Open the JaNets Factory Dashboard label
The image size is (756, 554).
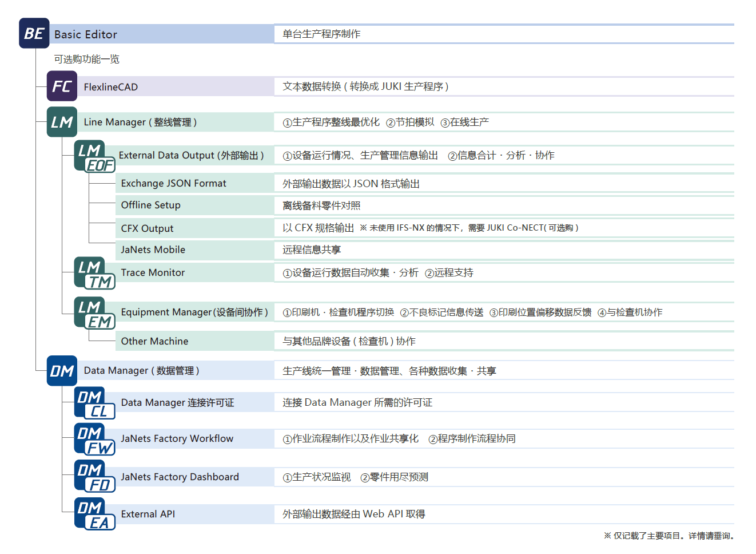click(x=180, y=477)
